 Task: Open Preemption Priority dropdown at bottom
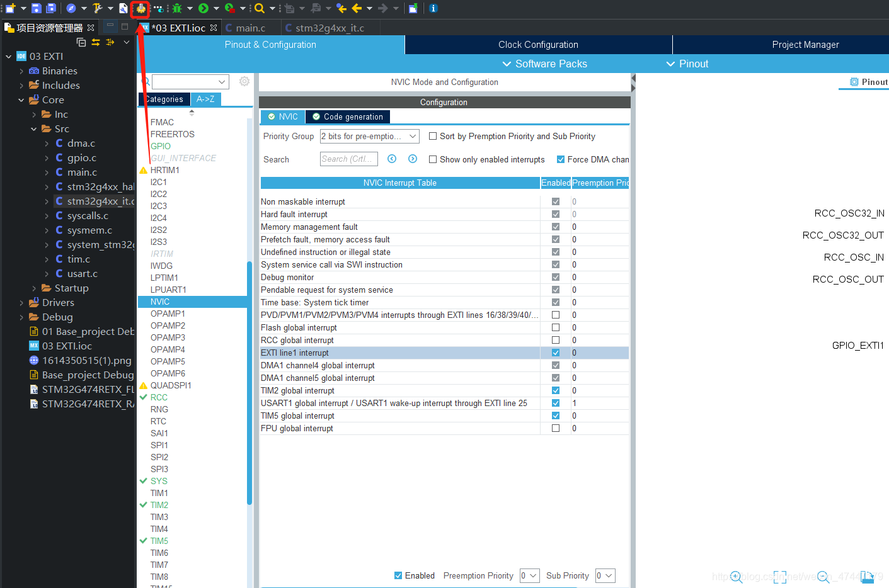529,575
